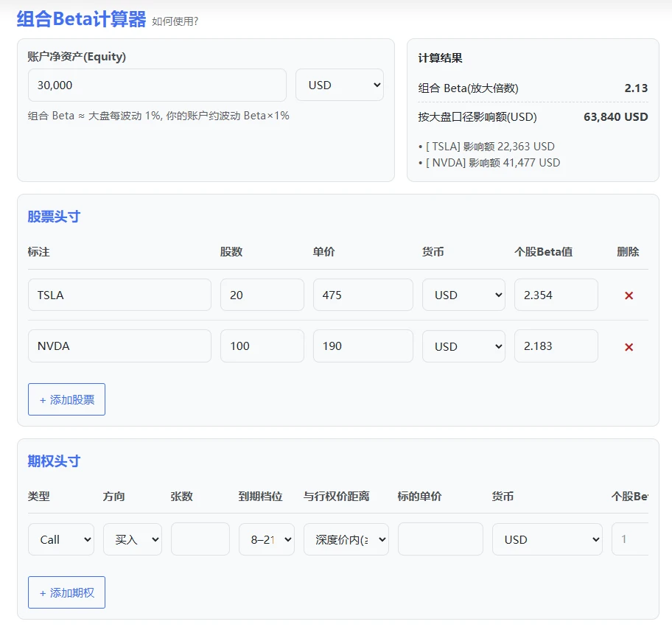Expand the option type Call dropdown

tap(61, 539)
